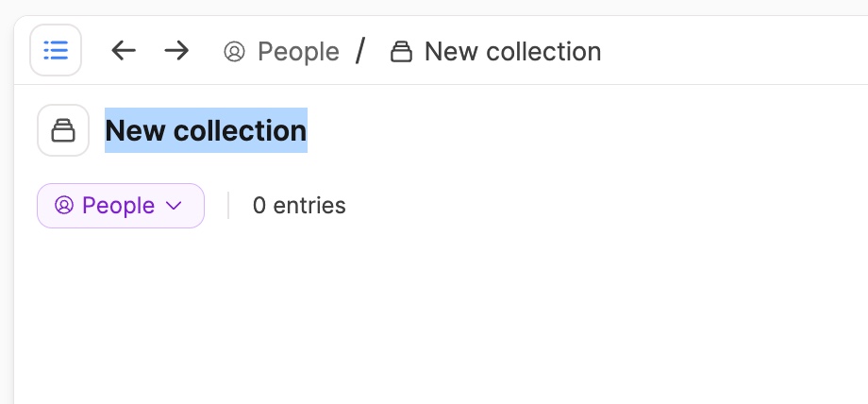Click the 0 entries counter
Image resolution: width=868 pixels, height=404 pixels.
tap(299, 206)
